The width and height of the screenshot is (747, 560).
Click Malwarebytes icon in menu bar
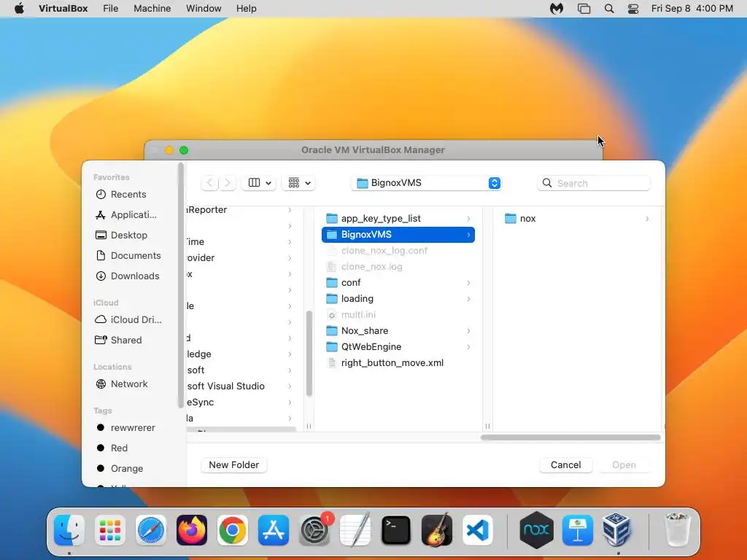[557, 9]
